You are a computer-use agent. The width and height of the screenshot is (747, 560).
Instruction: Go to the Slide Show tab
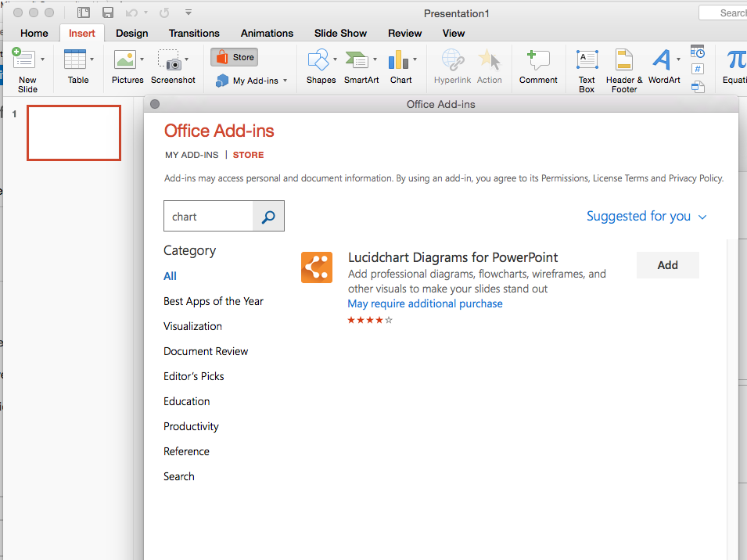coord(340,34)
